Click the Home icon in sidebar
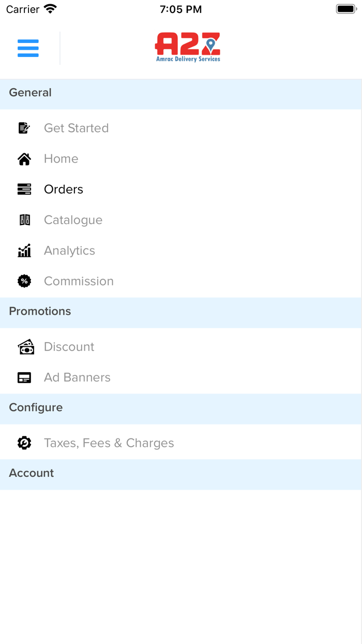Screen dimensions: 362x644 tap(24, 158)
